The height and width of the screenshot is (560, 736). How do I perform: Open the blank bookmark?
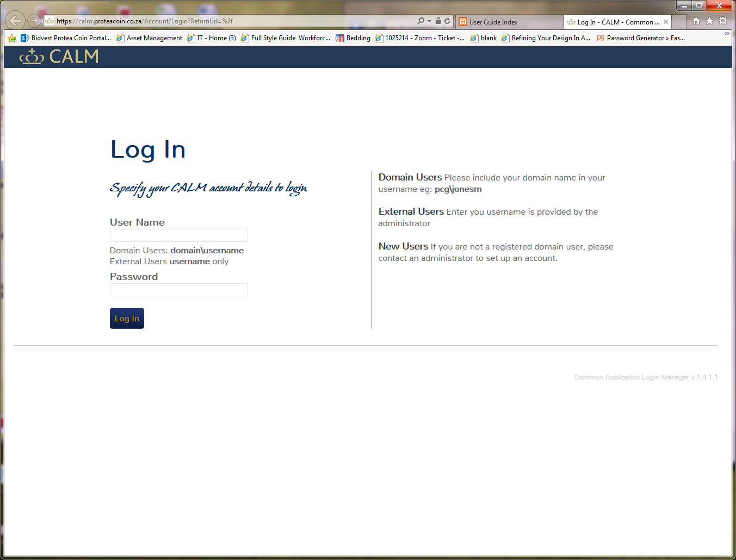coord(484,38)
